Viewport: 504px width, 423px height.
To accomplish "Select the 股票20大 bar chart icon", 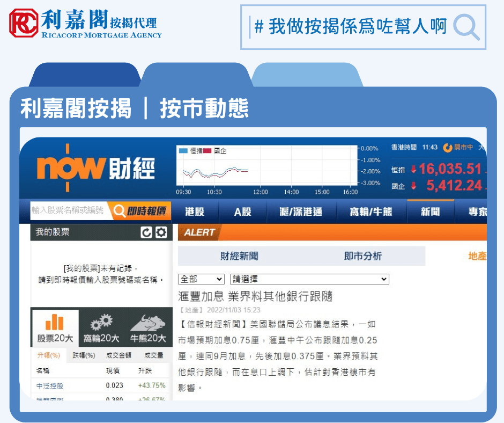I will [x=54, y=322].
